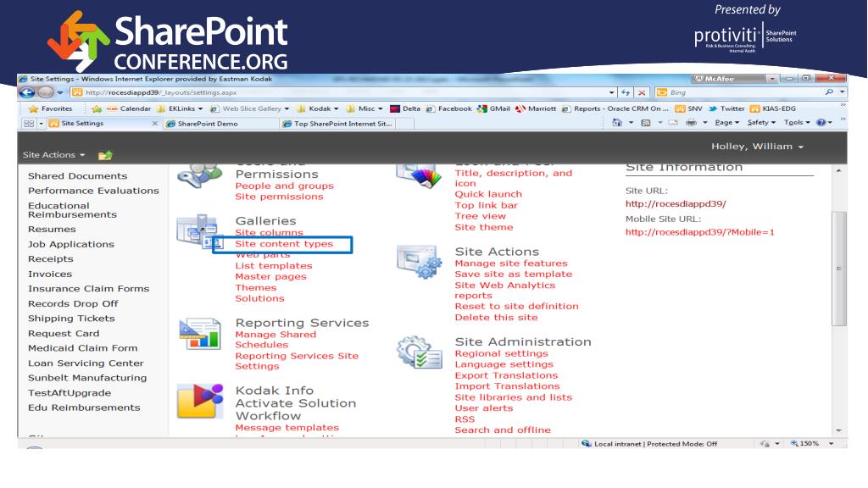Click the Users and Permissions section icon
Viewport: 868px width, 488px height.
pyautogui.click(x=199, y=176)
